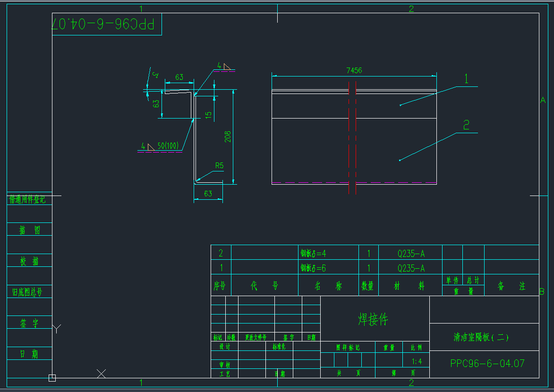Select Q235-A material in row 1
The image size is (554, 392).
click(x=411, y=268)
